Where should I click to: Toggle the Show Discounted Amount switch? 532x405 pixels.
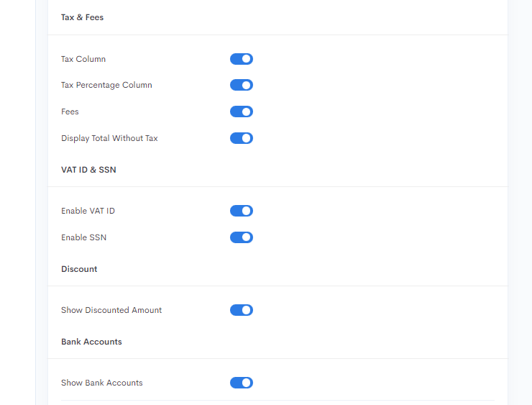tap(242, 310)
